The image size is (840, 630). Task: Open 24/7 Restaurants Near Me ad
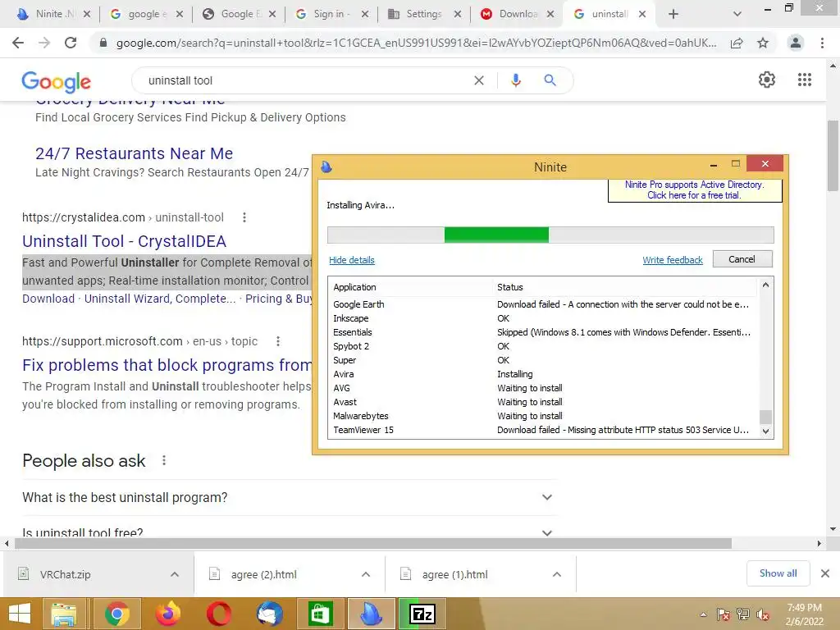tap(134, 153)
